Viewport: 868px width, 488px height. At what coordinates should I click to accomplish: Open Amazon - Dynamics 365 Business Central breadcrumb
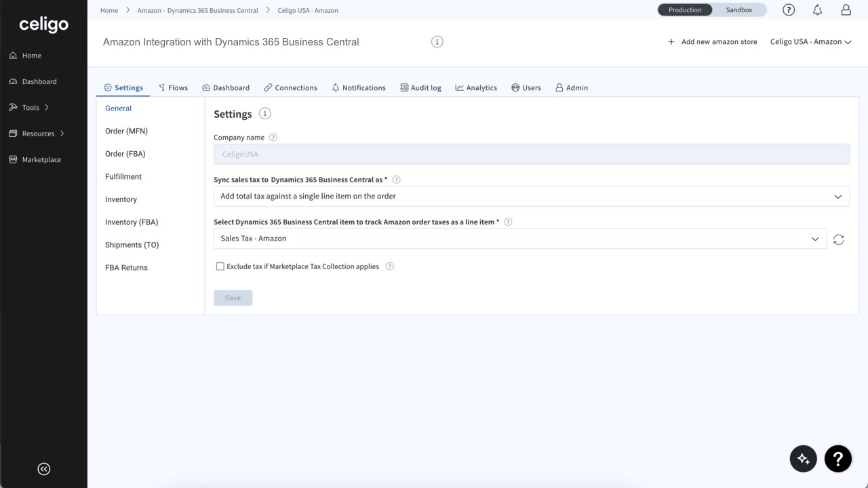(x=198, y=10)
